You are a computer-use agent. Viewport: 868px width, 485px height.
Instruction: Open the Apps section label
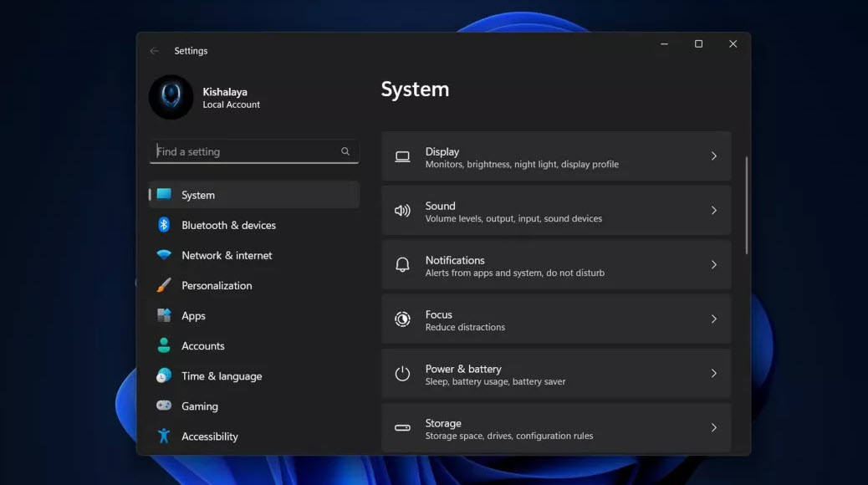[193, 315]
